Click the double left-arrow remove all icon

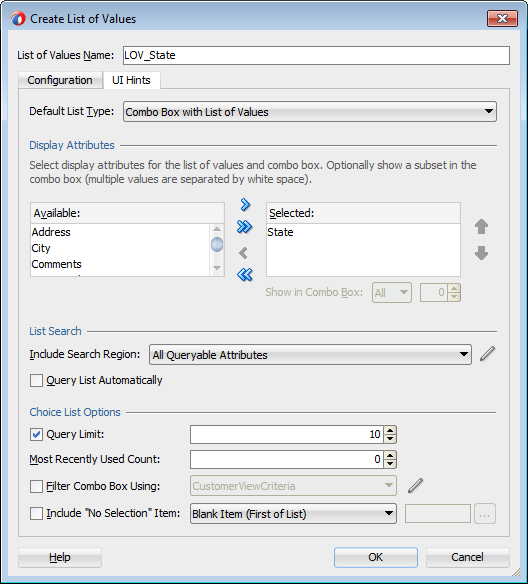coord(244,274)
